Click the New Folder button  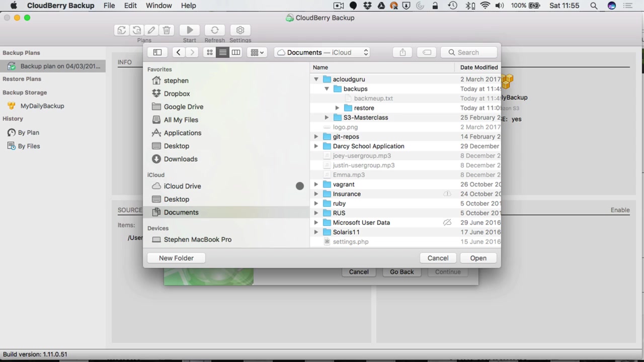(x=176, y=258)
